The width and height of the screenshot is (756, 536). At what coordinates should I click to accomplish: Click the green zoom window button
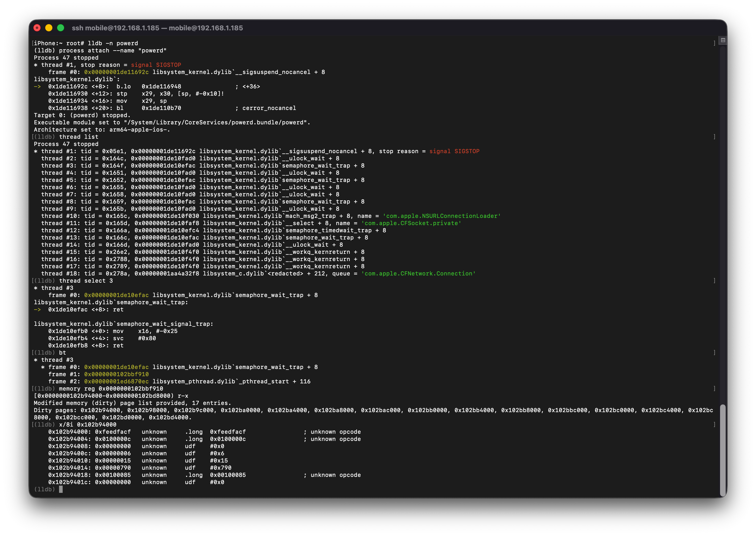[x=61, y=28]
